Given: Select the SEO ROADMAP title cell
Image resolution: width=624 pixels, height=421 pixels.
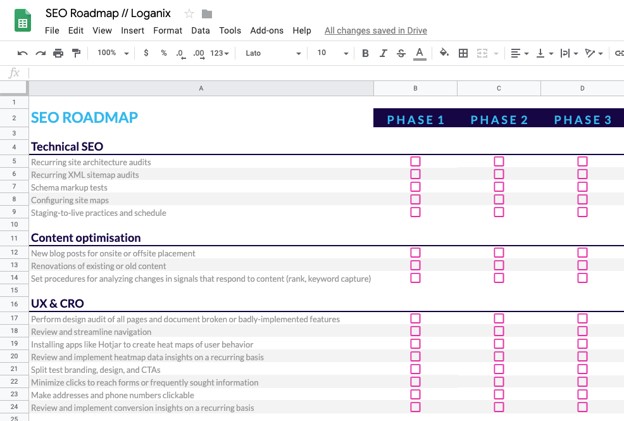Looking at the screenshot, I should pyautogui.click(x=201, y=118).
